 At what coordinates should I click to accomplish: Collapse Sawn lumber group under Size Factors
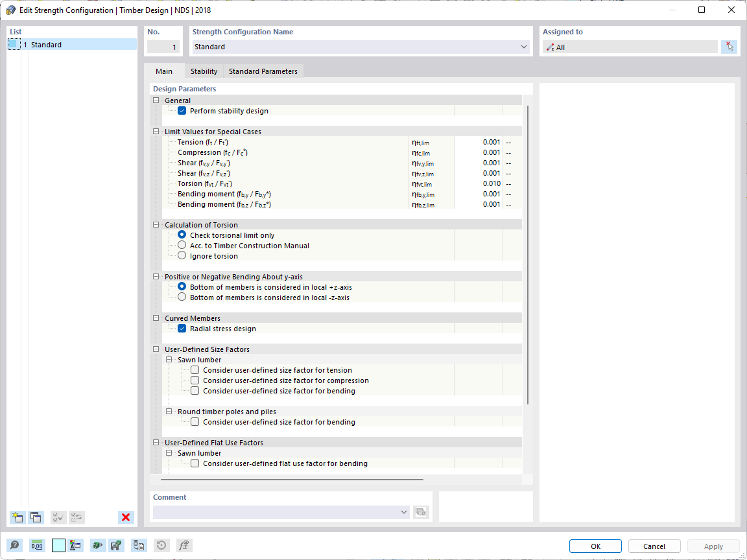click(169, 360)
